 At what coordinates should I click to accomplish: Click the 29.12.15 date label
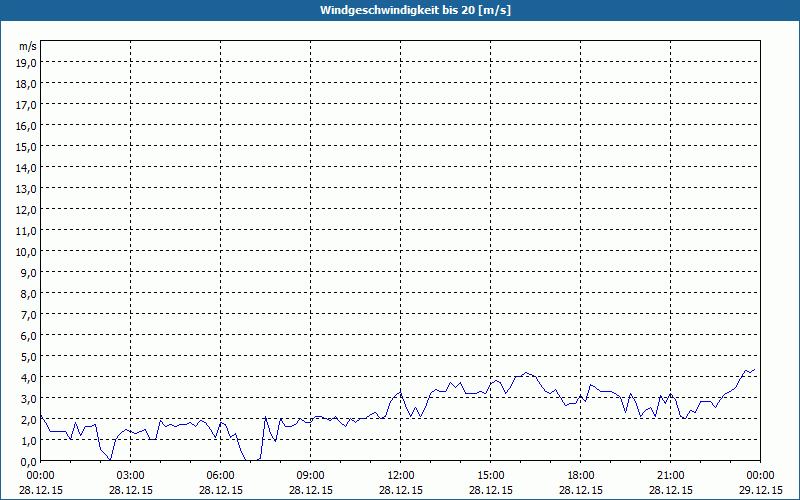[x=761, y=490]
